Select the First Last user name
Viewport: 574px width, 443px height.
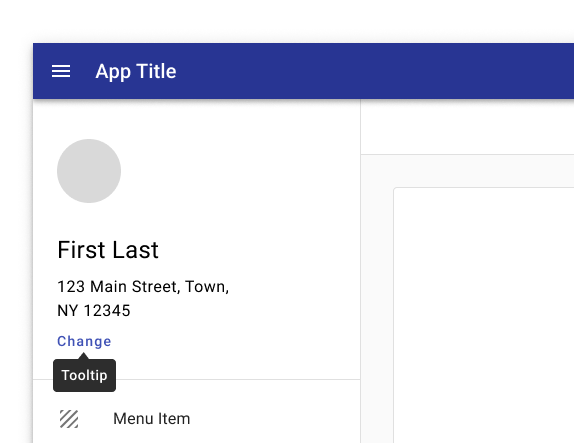tap(108, 250)
